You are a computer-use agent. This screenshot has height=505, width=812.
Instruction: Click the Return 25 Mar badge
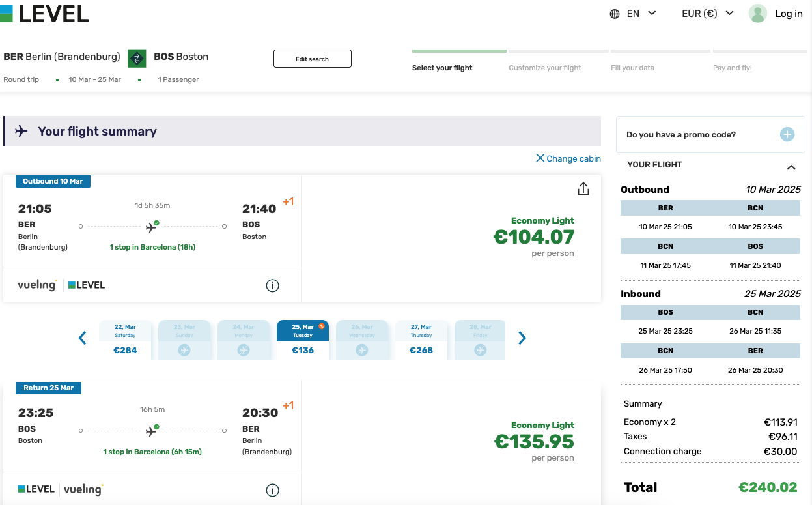point(49,388)
